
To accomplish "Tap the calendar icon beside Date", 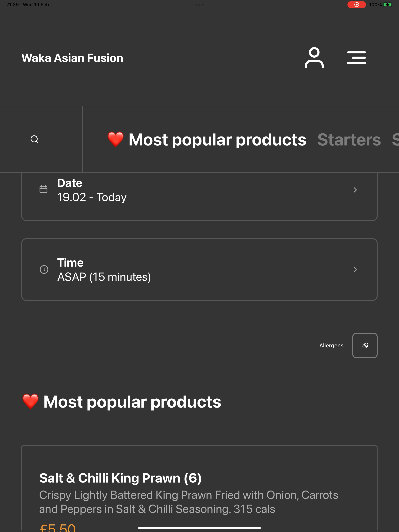I will point(44,189).
